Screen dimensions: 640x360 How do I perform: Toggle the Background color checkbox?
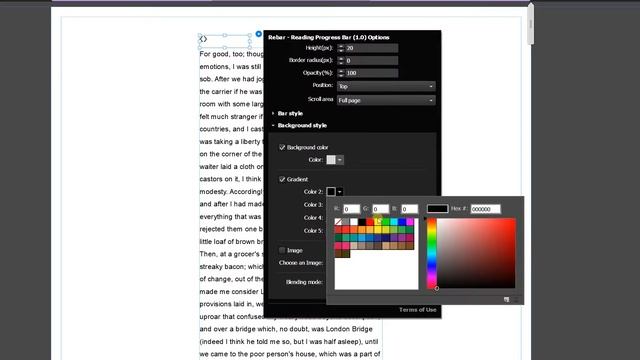[x=282, y=147]
